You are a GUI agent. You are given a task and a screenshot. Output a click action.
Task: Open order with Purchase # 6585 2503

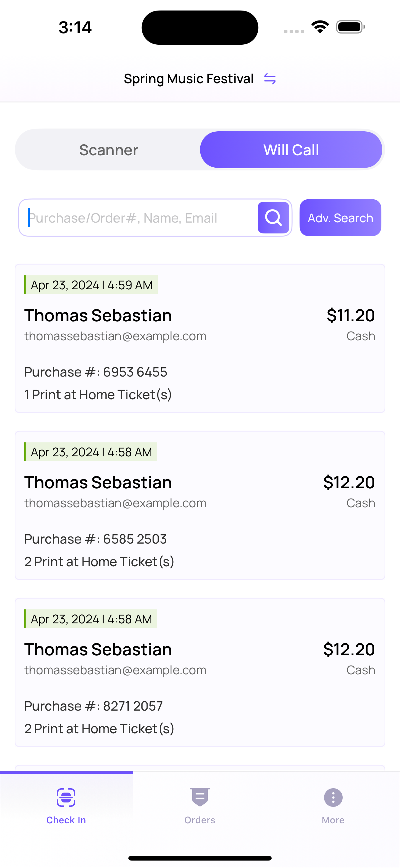(x=200, y=505)
